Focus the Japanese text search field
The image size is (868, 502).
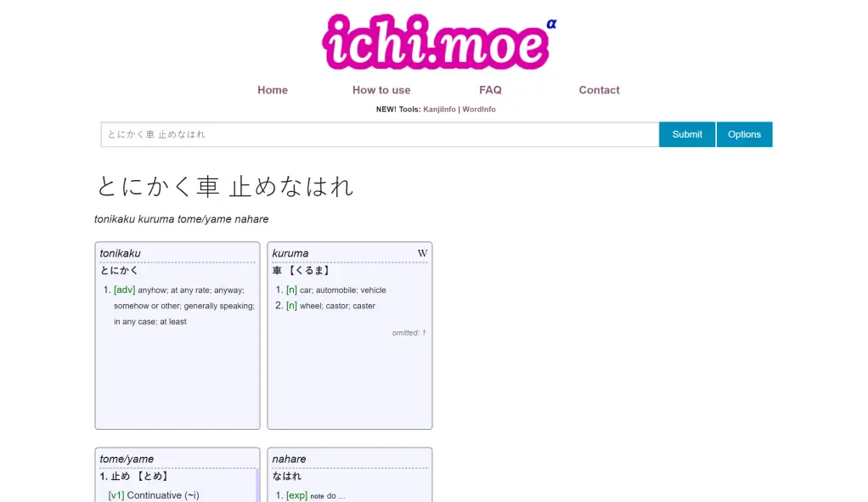[379, 134]
